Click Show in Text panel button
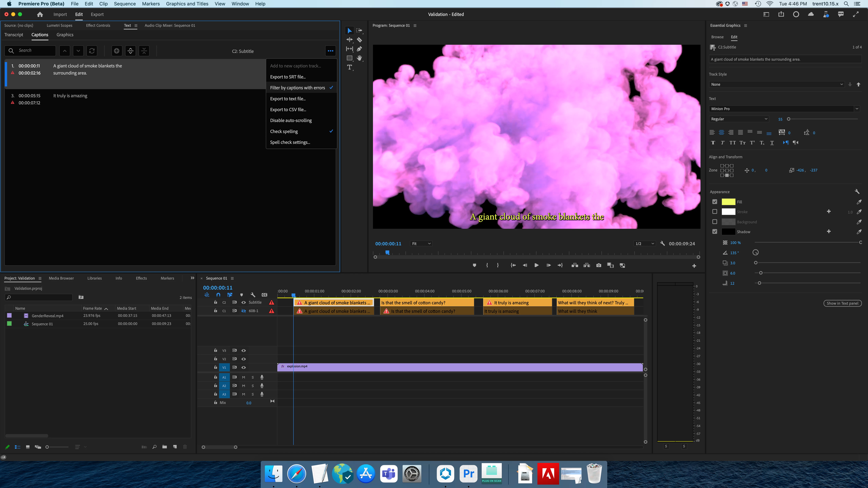This screenshot has width=868, height=488. click(842, 303)
